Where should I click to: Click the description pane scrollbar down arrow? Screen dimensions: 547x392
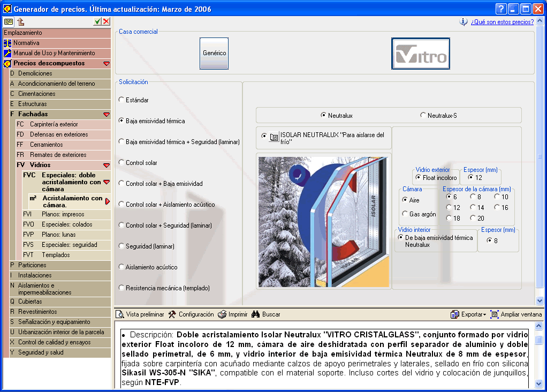click(538, 383)
